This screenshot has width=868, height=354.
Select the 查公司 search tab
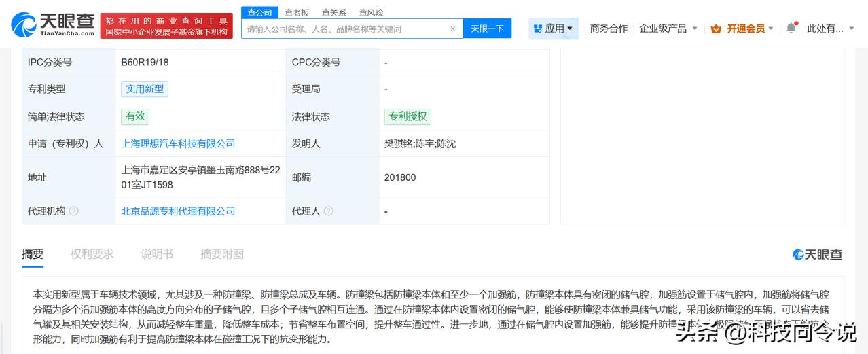click(259, 12)
